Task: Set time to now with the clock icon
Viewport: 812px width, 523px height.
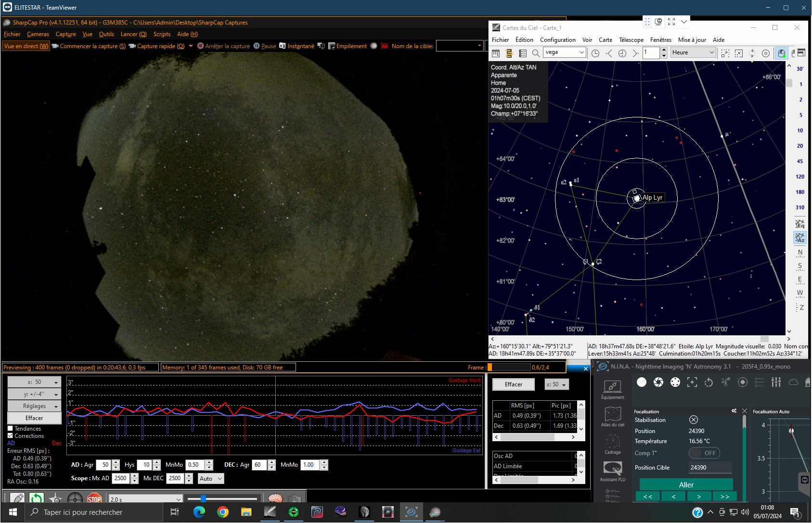Action: point(622,53)
